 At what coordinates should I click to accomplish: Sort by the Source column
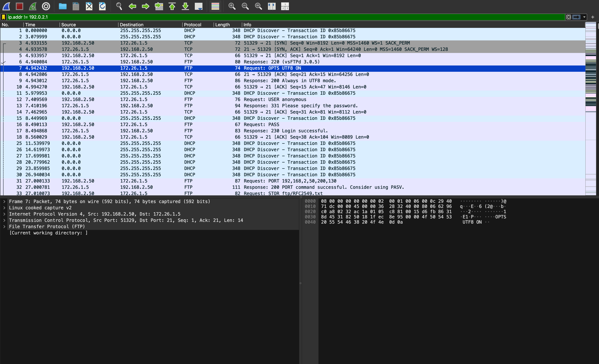89,25
